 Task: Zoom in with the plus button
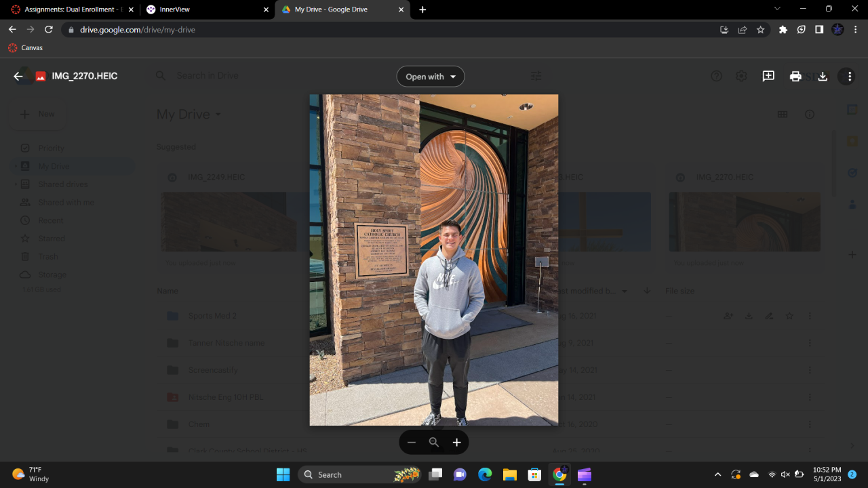[x=457, y=443]
